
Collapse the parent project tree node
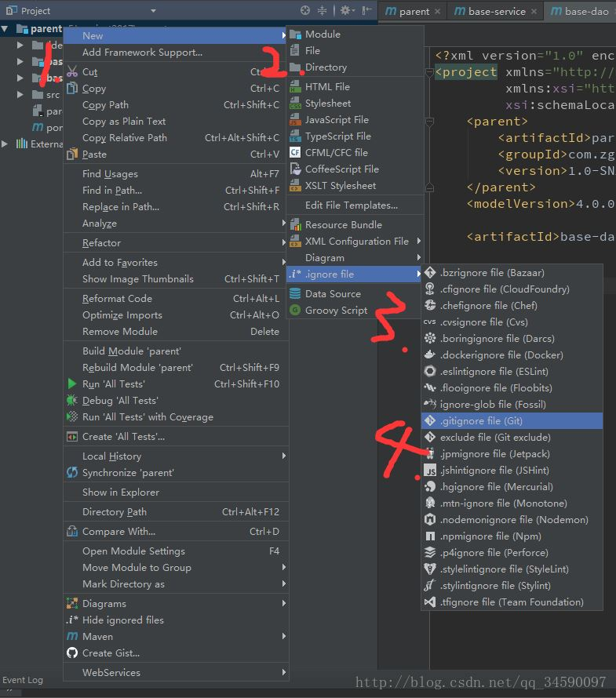point(5,29)
